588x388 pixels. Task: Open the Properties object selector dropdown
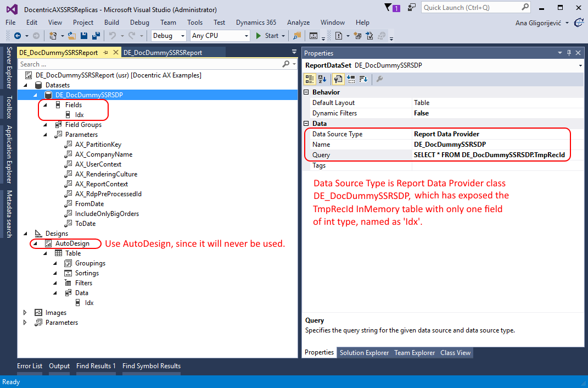pos(580,65)
